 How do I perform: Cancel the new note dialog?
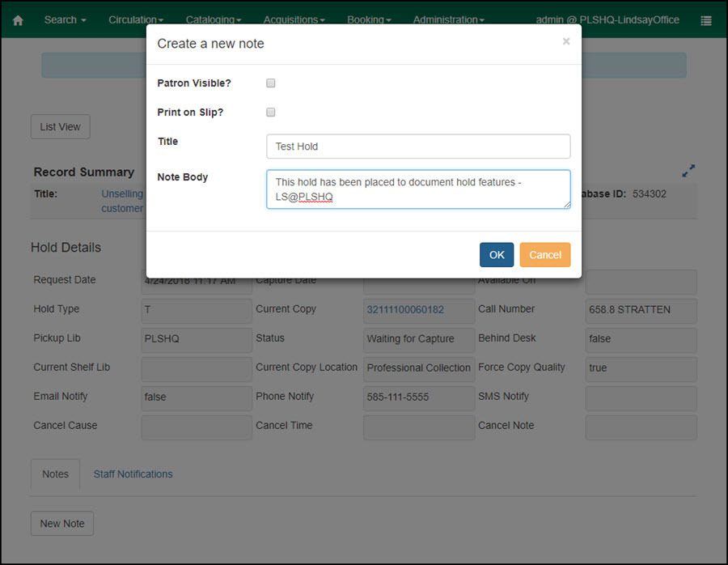click(x=545, y=255)
